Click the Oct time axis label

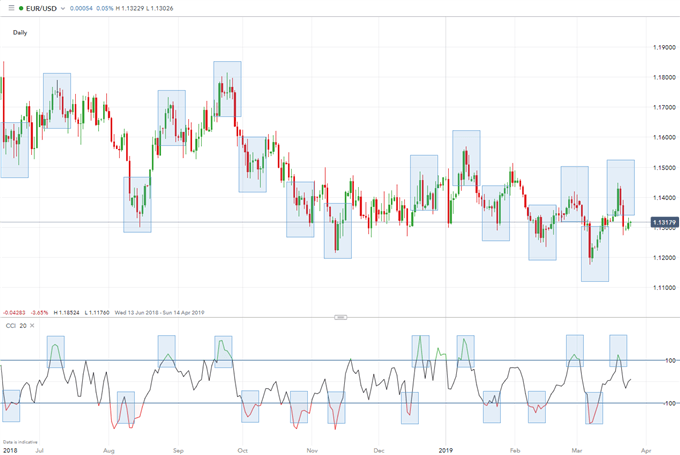[242, 451]
